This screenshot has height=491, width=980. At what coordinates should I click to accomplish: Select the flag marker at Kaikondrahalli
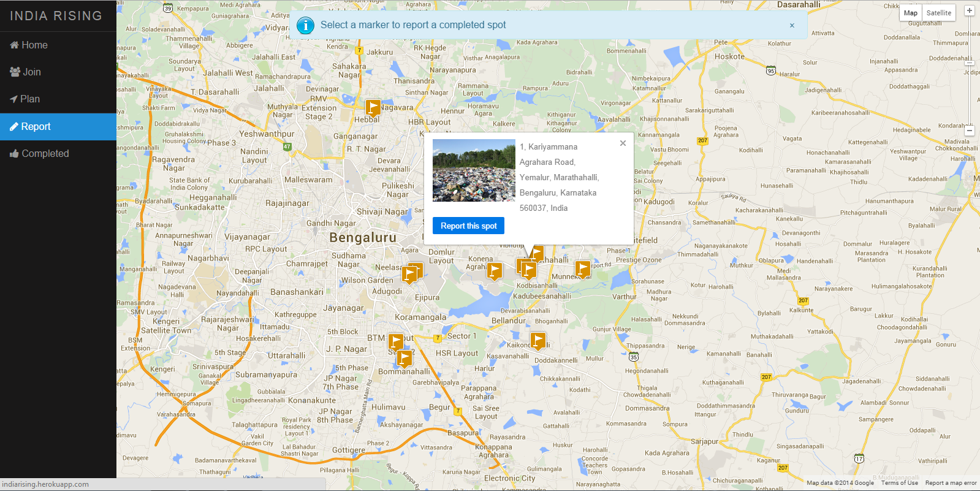pyautogui.click(x=537, y=341)
